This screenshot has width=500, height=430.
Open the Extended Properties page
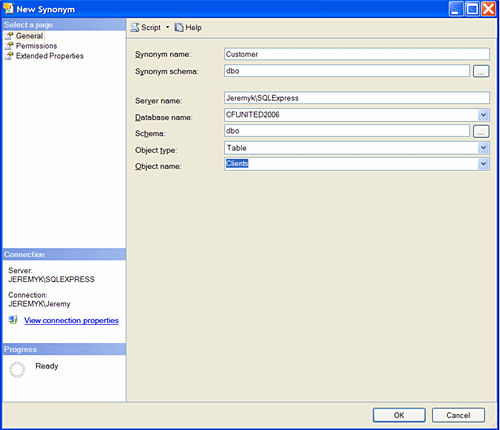click(x=50, y=56)
